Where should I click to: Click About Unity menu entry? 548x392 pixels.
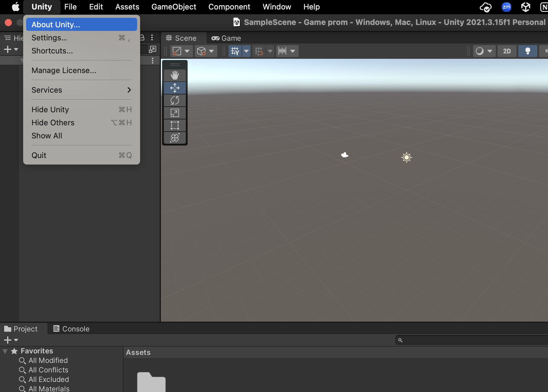55,24
